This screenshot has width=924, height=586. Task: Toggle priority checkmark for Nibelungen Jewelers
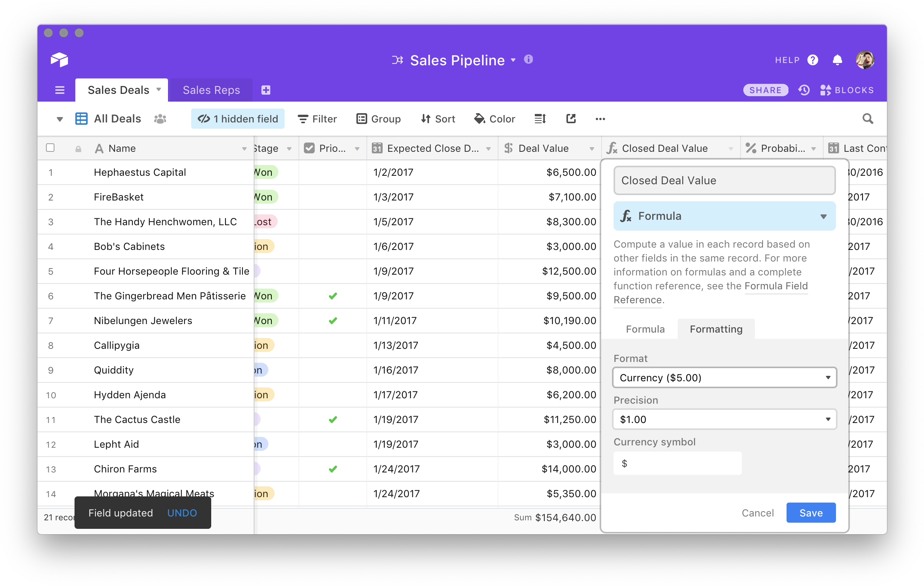tap(332, 321)
